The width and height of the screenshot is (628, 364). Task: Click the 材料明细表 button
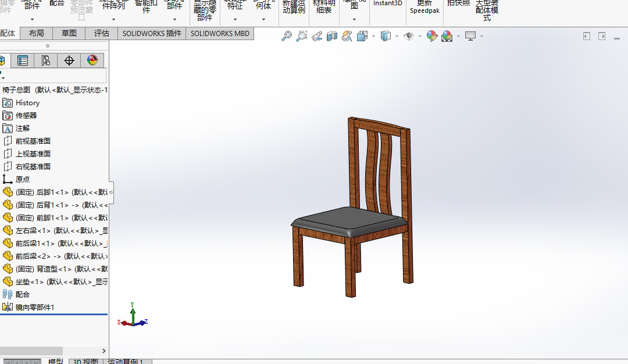tap(324, 7)
